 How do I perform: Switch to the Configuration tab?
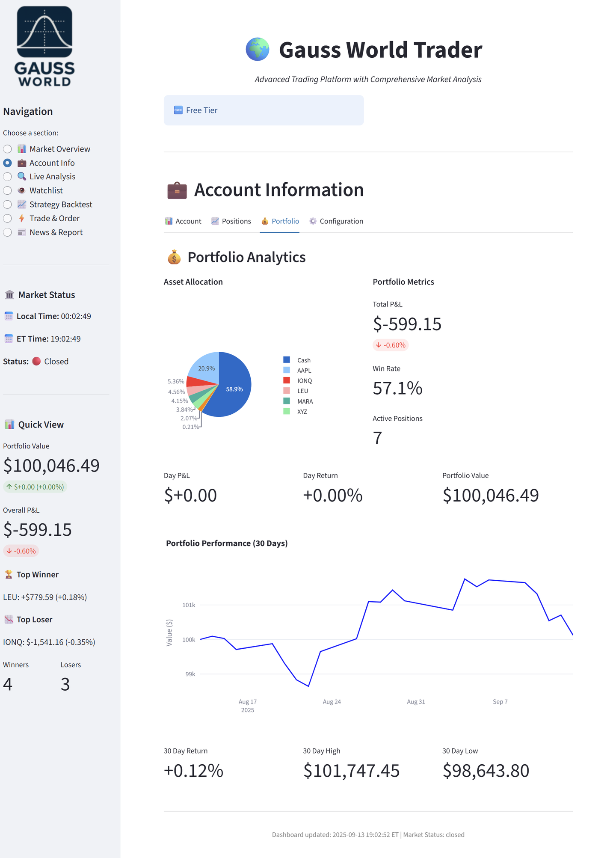336,221
